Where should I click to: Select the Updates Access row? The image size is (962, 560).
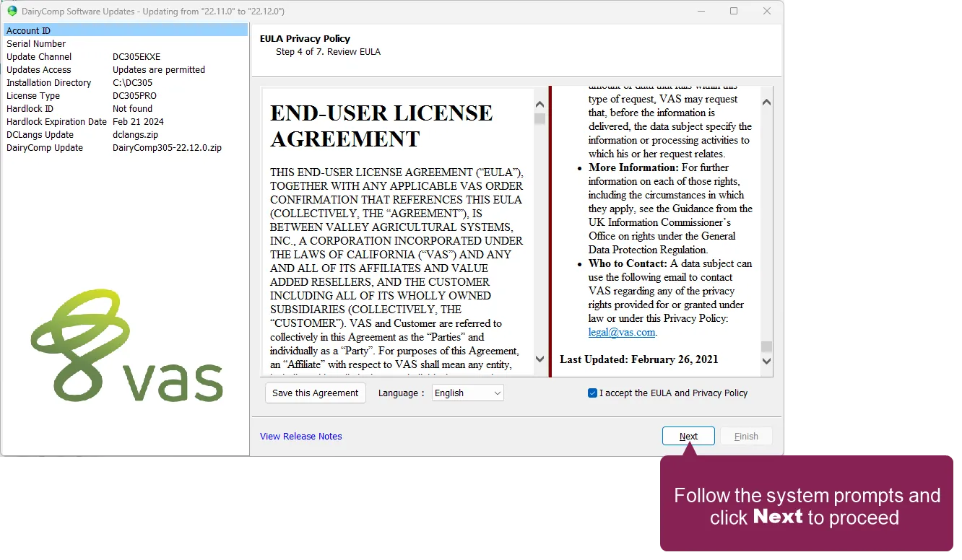point(126,70)
